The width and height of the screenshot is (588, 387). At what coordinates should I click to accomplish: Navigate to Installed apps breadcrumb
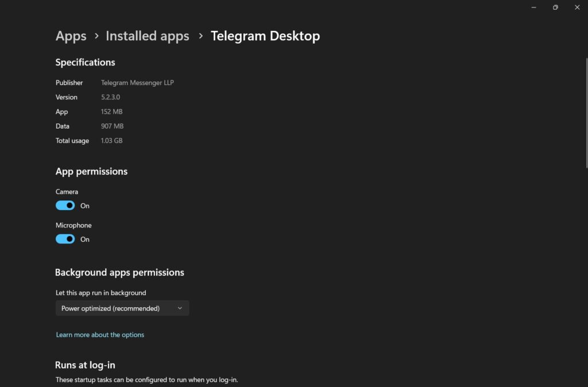[148, 36]
